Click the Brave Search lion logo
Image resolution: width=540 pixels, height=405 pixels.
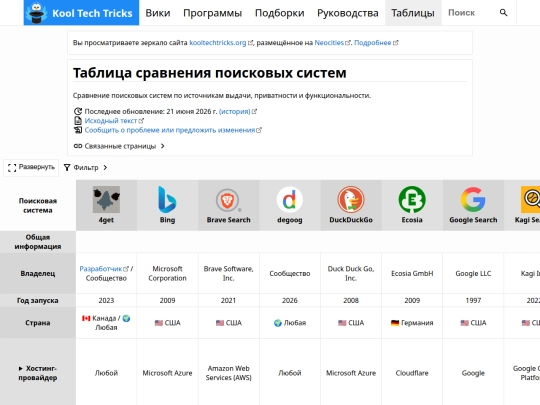coord(228,199)
